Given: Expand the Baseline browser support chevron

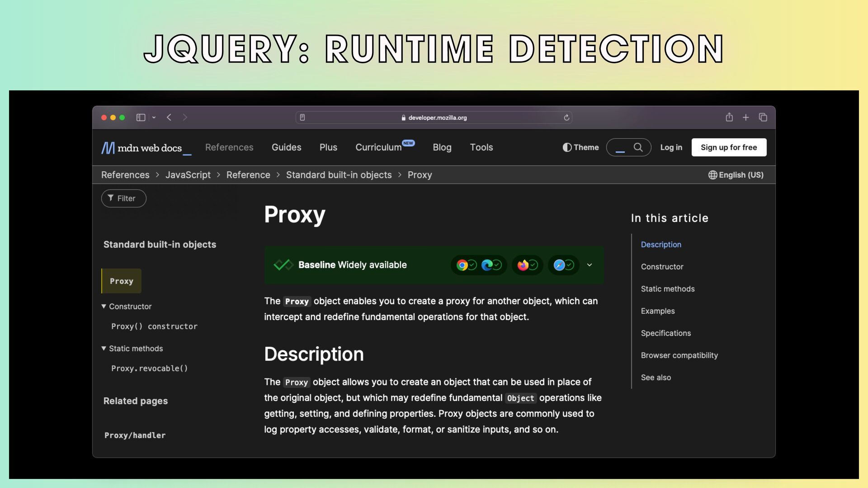Looking at the screenshot, I should tap(590, 265).
